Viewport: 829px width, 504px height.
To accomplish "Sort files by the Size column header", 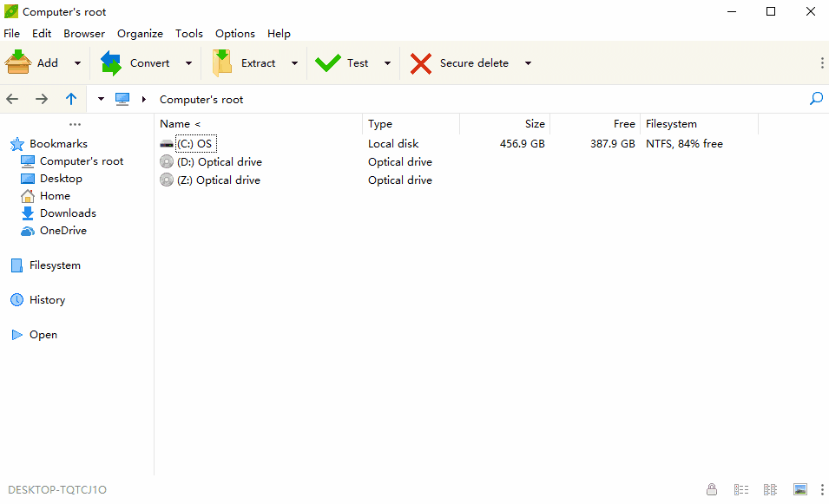I will [x=535, y=123].
